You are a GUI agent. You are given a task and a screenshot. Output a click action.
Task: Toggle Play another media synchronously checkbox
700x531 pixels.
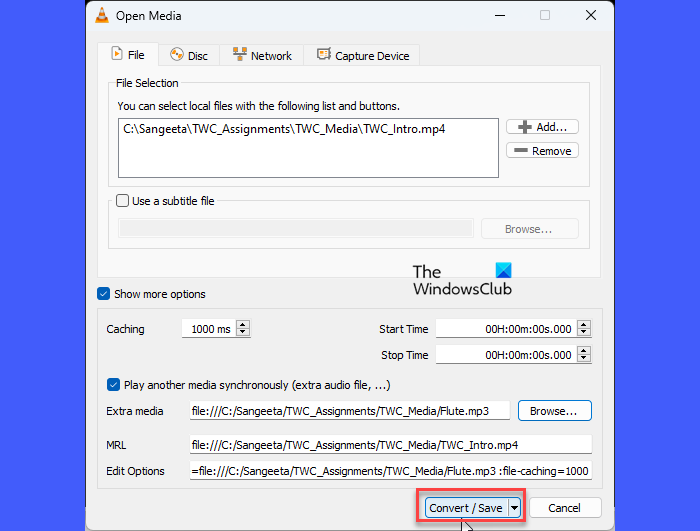113,385
